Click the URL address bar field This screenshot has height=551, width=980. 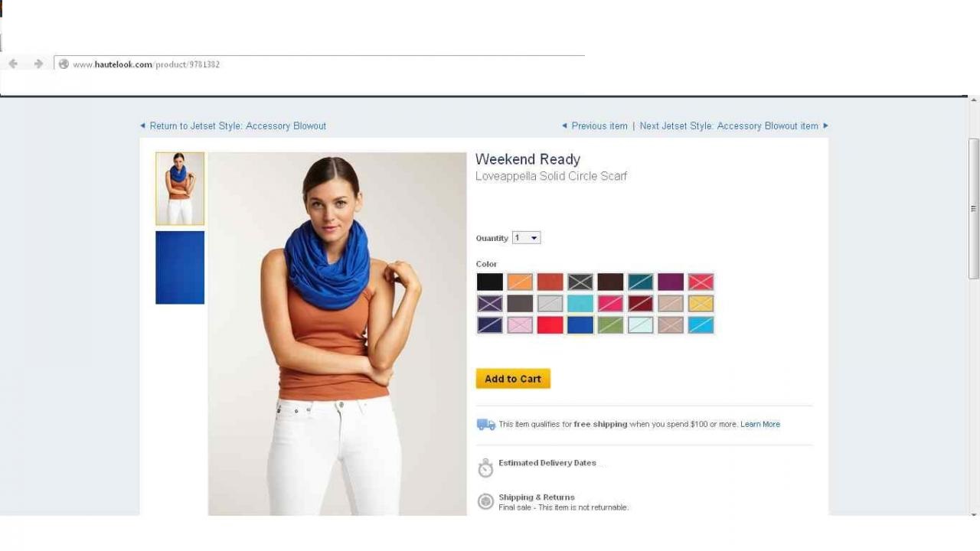point(319,64)
